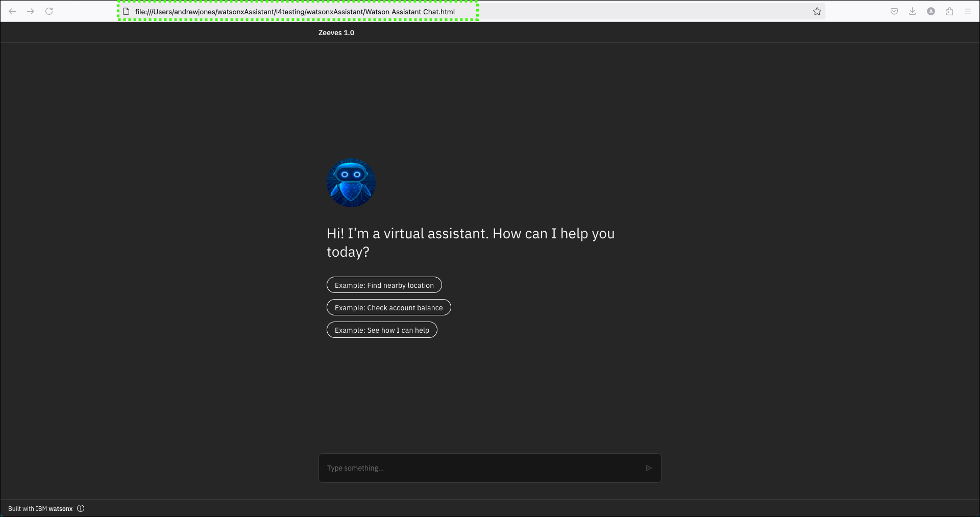Click the 'Built with IBM watsonx' text
Screen dimensions: 980x517
40,509
